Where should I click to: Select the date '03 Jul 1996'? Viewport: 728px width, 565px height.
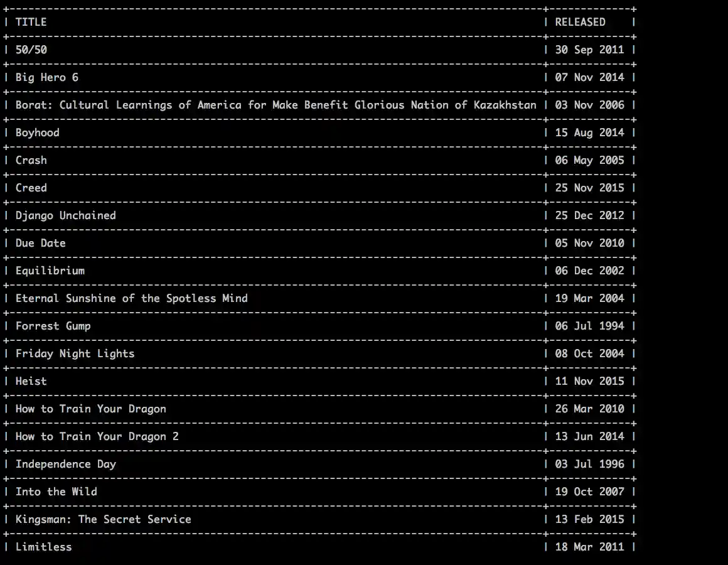[x=590, y=465]
